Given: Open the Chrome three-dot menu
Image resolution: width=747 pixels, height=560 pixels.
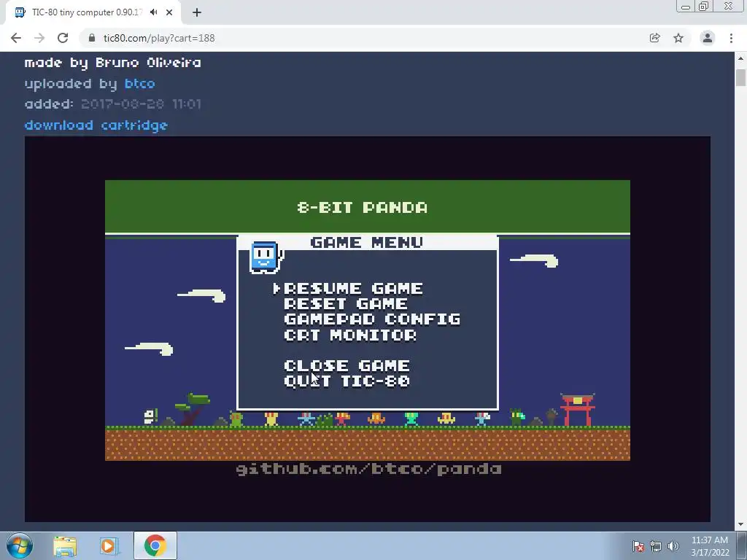Looking at the screenshot, I should 731,38.
